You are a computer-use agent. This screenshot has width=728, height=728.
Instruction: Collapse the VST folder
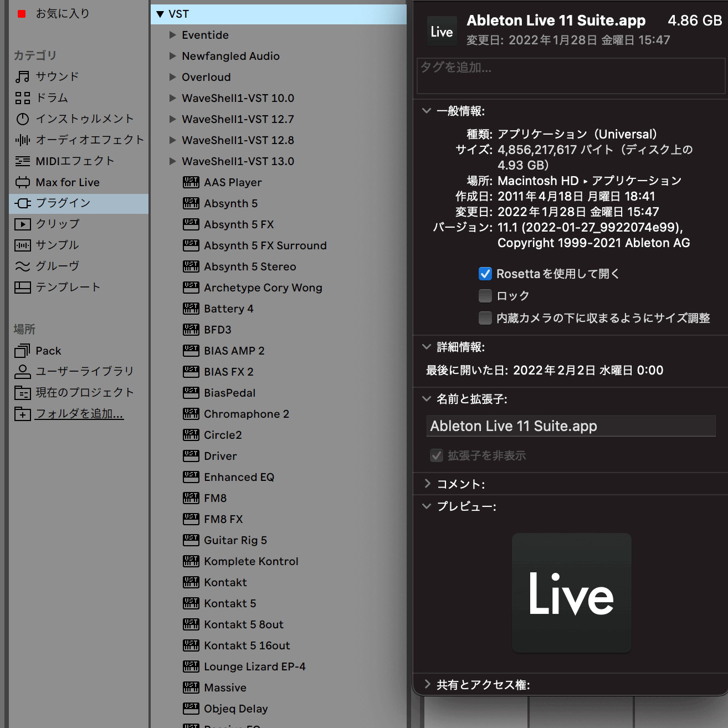[160, 14]
